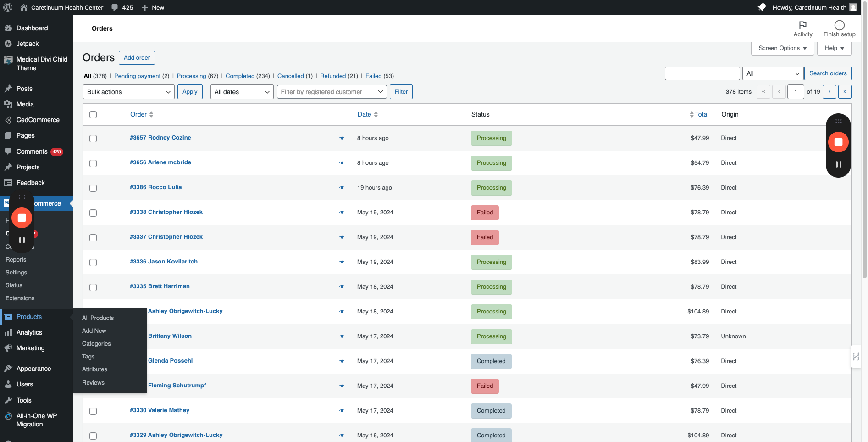
Task: Stop recording with the right red button
Action: coord(838,142)
